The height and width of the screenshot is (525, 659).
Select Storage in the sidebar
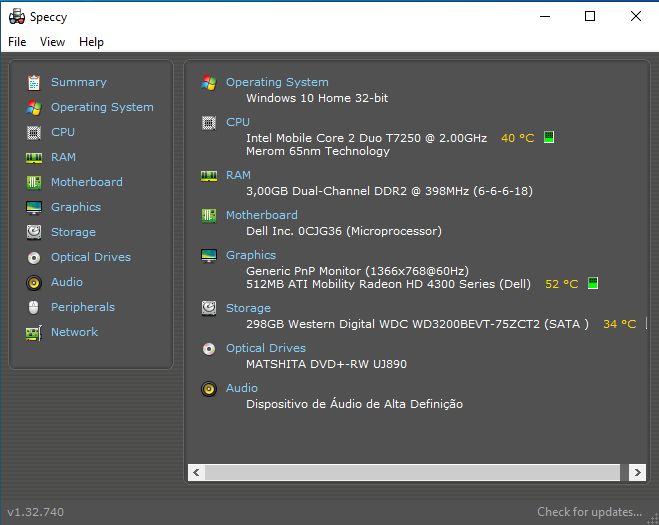73,232
